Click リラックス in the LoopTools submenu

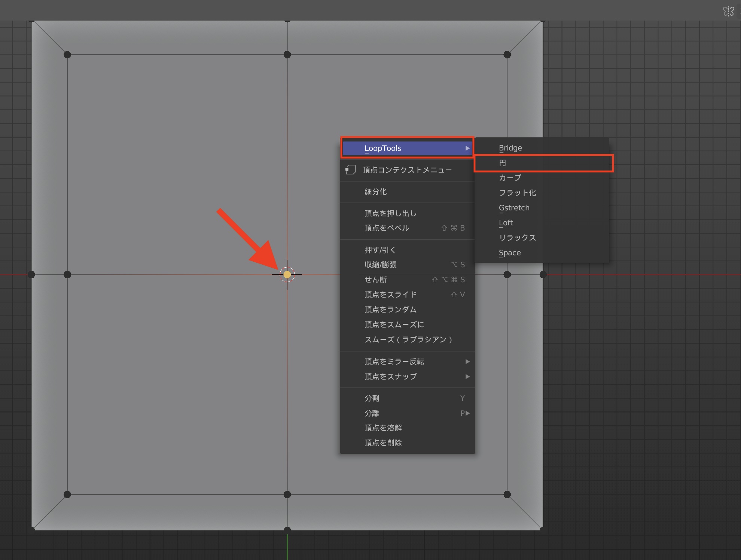[517, 238]
